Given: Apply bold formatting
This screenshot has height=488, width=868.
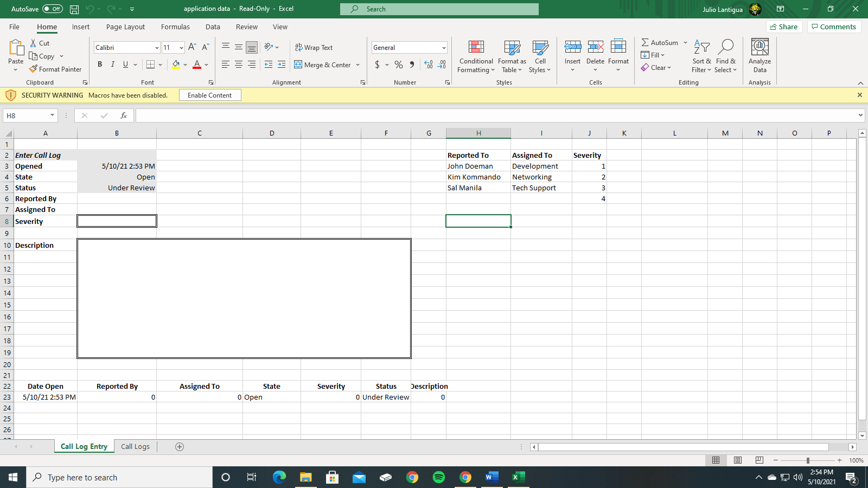Looking at the screenshot, I should coord(100,64).
